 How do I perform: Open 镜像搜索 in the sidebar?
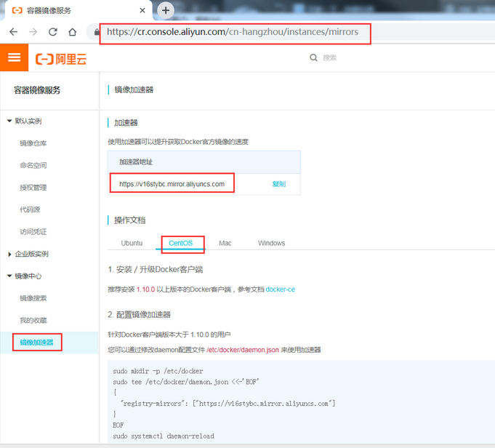(33, 298)
